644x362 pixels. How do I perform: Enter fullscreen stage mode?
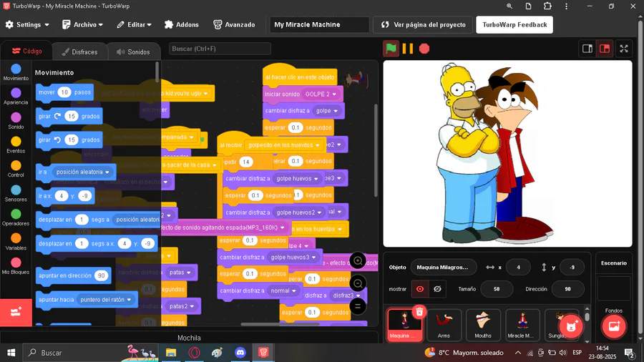coord(624,49)
